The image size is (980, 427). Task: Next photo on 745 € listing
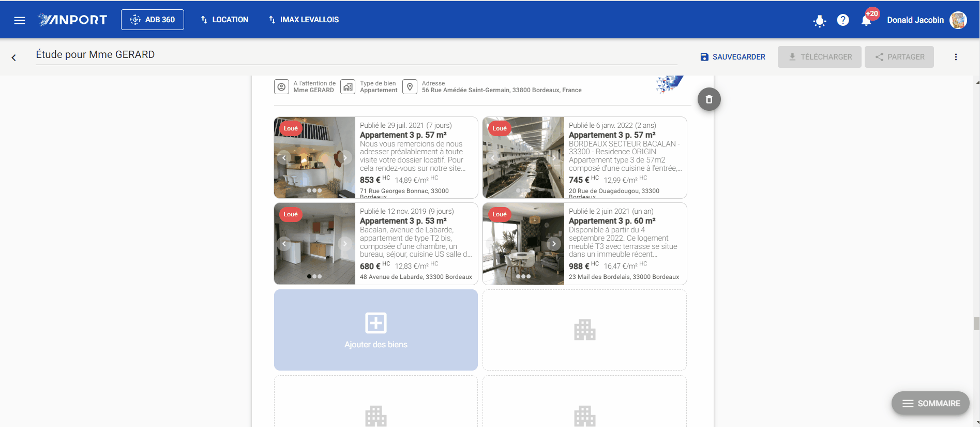pos(554,158)
